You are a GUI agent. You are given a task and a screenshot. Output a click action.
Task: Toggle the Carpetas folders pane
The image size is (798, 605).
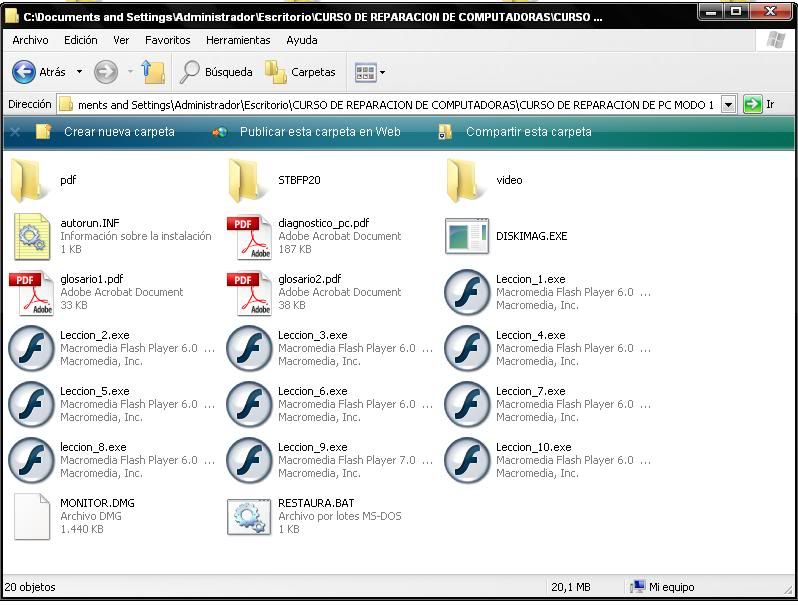[300, 72]
